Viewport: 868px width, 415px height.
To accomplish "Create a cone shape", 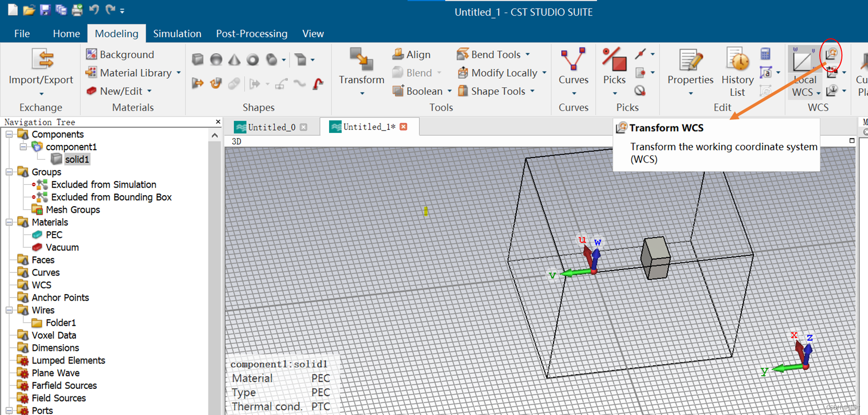I will (x=234, y=60).
